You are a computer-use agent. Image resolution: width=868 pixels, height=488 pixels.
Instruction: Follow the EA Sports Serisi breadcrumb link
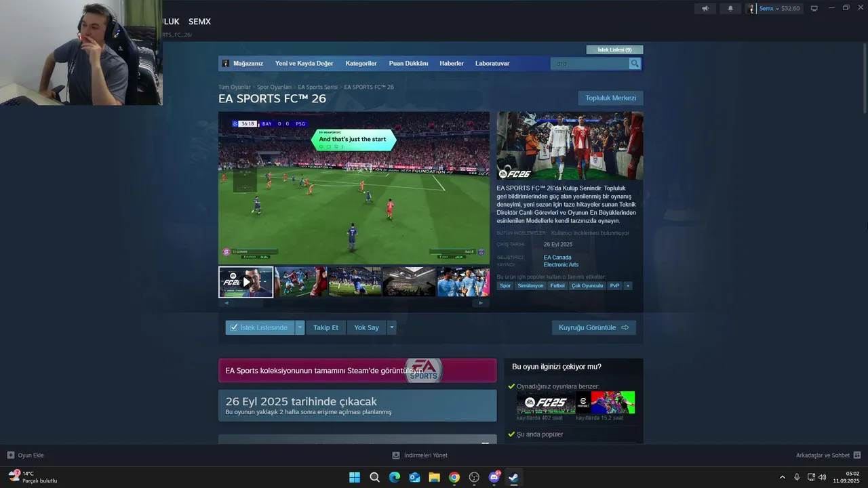317,87
